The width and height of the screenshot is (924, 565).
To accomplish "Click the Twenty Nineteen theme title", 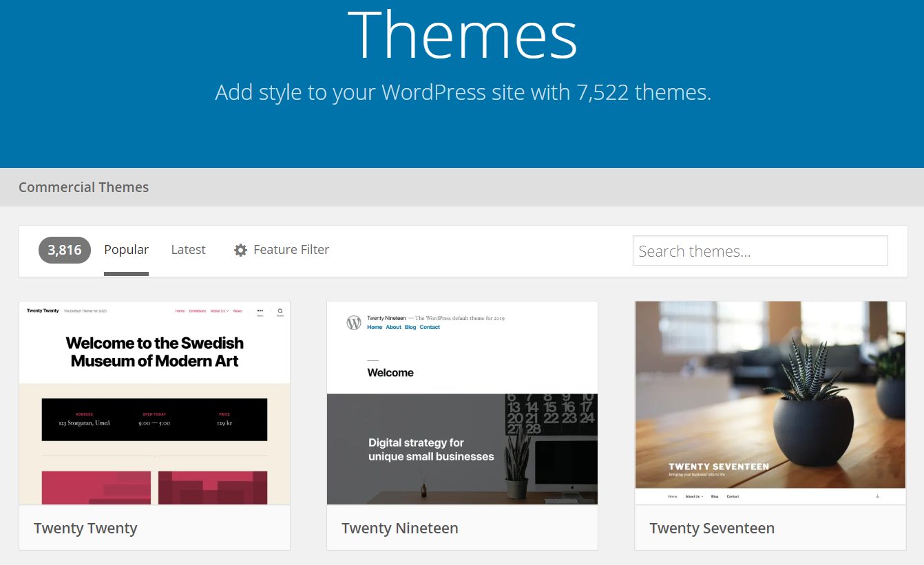I will 400,529.
